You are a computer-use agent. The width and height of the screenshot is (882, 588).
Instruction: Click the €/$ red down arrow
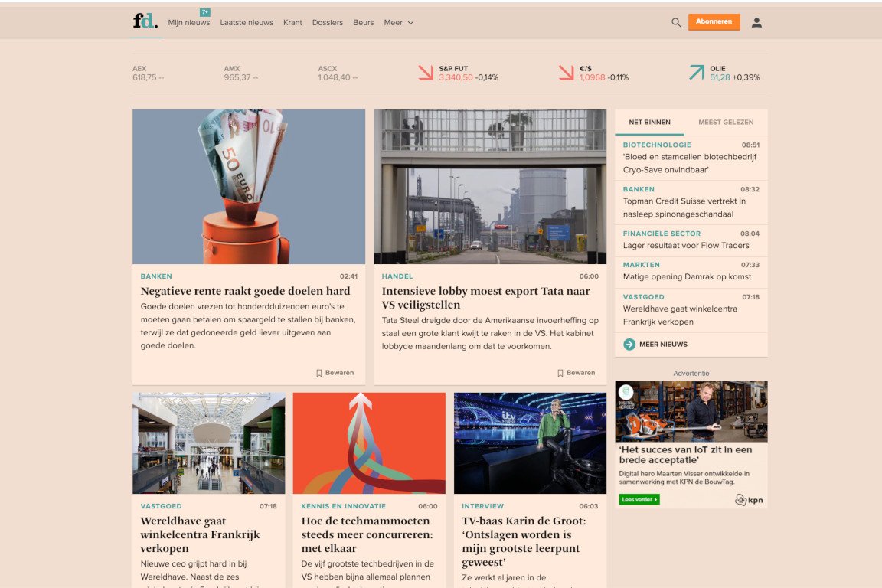(566, 73)
